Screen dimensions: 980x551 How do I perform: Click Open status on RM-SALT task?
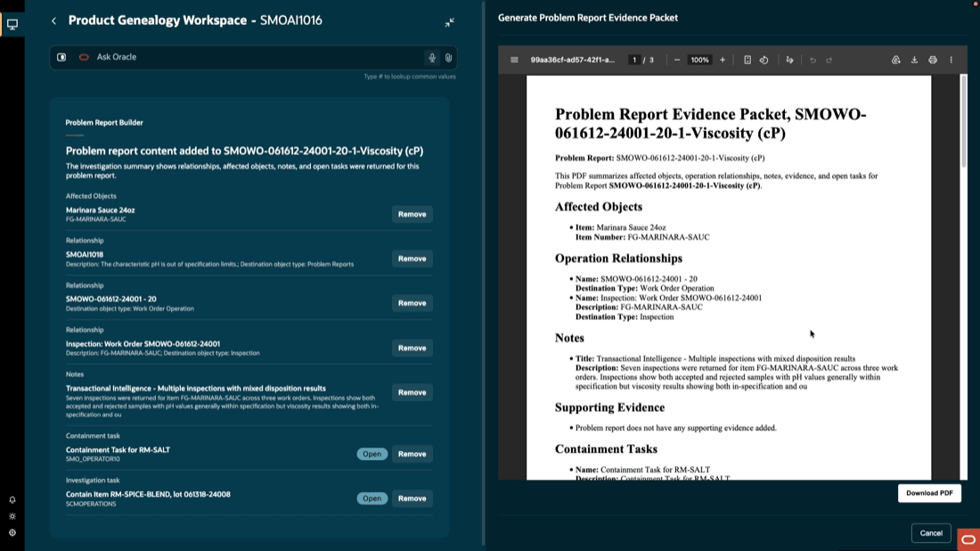[x=372, y=454]
